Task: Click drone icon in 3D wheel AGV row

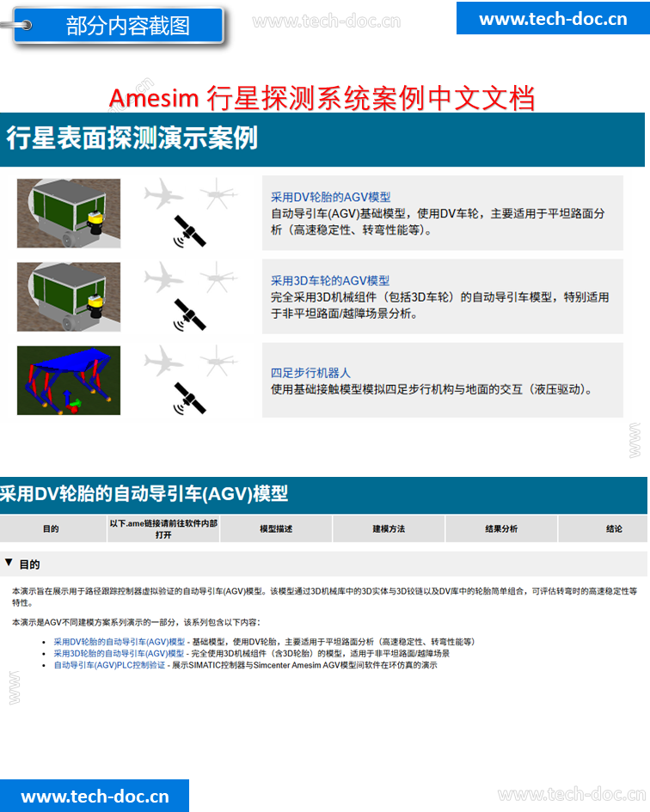Action: tap(218, 277)
